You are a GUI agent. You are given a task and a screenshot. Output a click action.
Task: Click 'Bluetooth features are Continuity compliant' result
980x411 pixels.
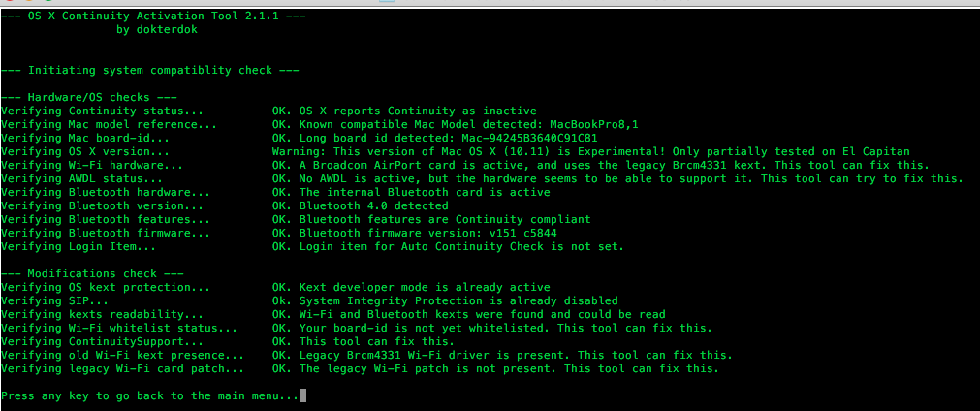pyautogui.click(x=431, y=219)
